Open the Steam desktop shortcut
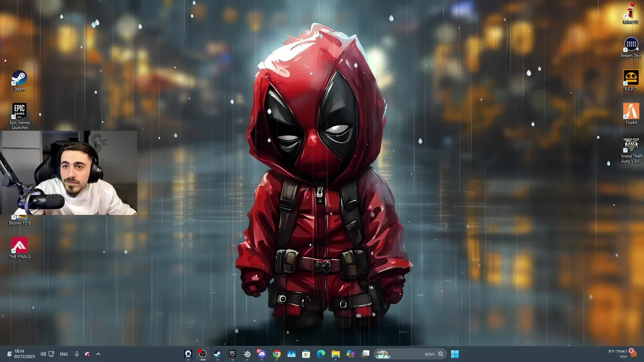The width and height of the screenshot is (644, 362). point(19,81)
